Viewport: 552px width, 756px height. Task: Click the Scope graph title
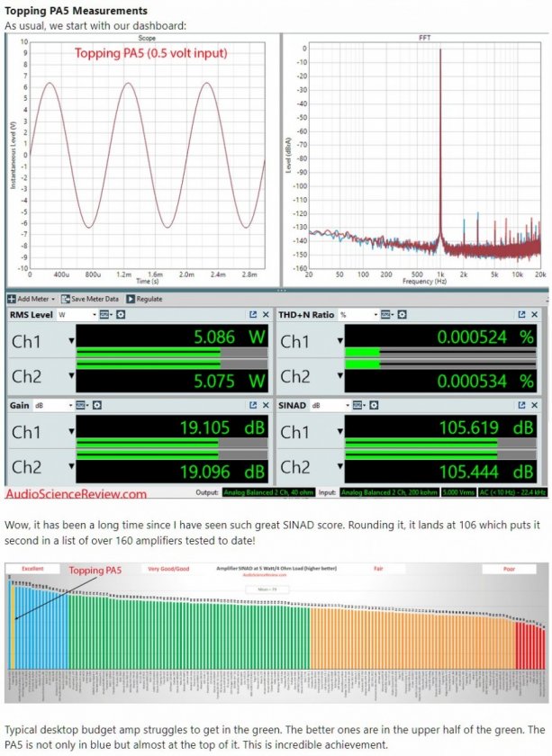coord(147,38)
